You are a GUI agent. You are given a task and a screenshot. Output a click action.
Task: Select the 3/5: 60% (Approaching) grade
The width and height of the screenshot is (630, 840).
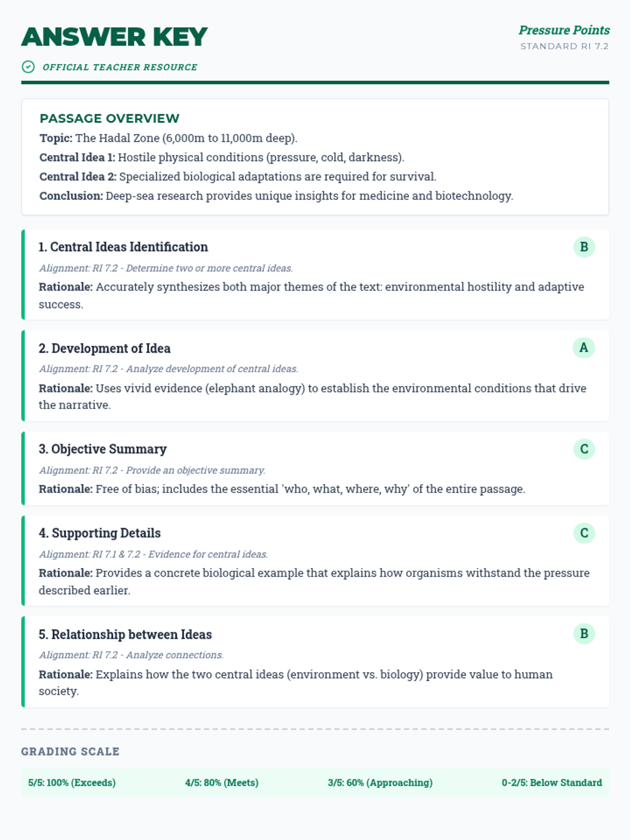[380, 782]
